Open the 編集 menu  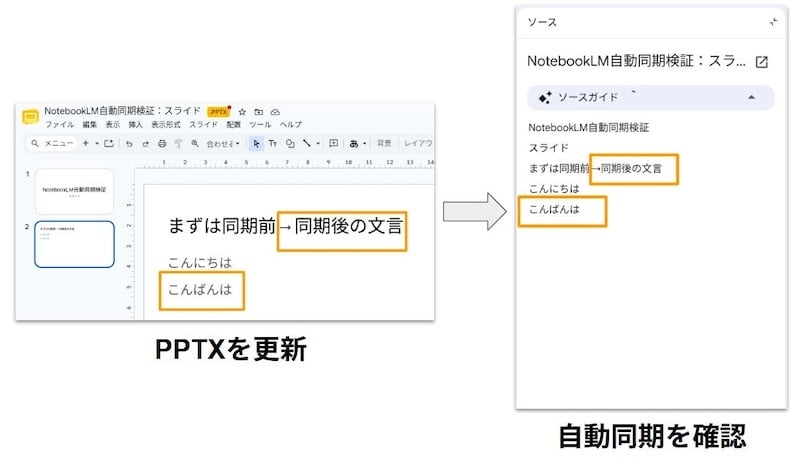coord(90,125)
